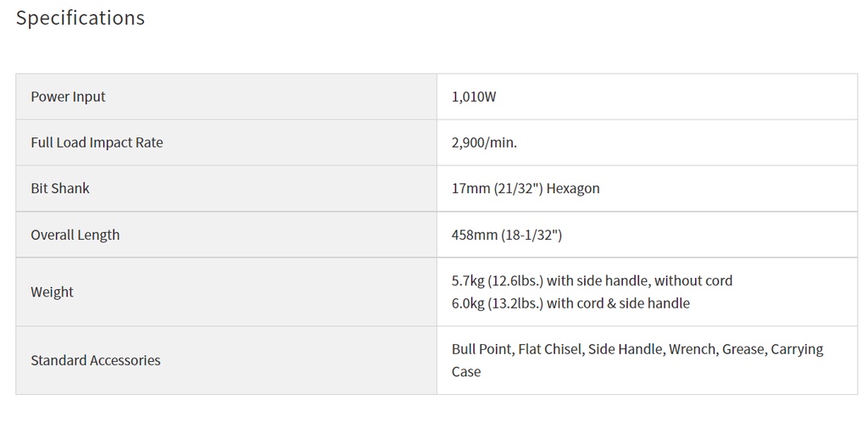Select the Standard Accessories label cell
Screen dimensions: 868x433
point(225,360)
